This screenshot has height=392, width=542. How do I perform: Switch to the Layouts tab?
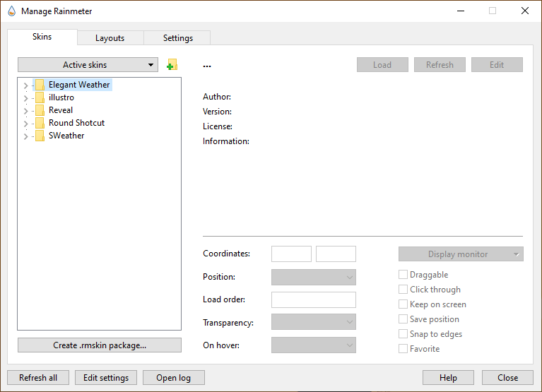click(x=110, y=38)
